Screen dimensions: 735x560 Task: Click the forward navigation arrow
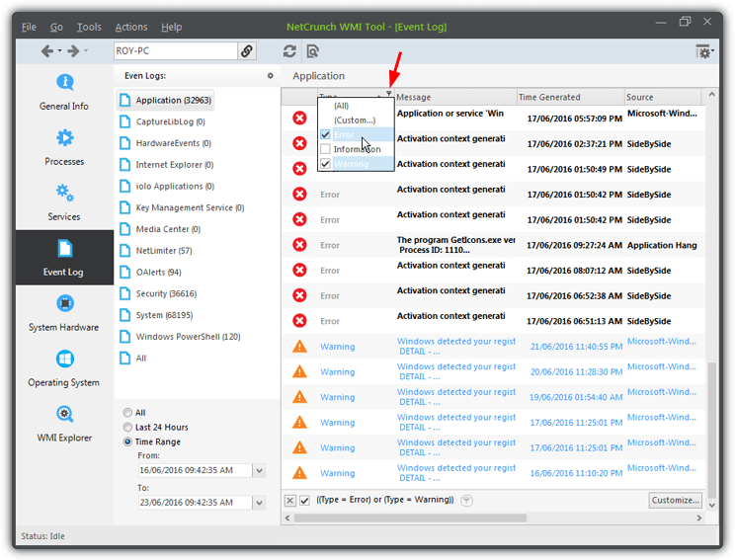point(73,50)
